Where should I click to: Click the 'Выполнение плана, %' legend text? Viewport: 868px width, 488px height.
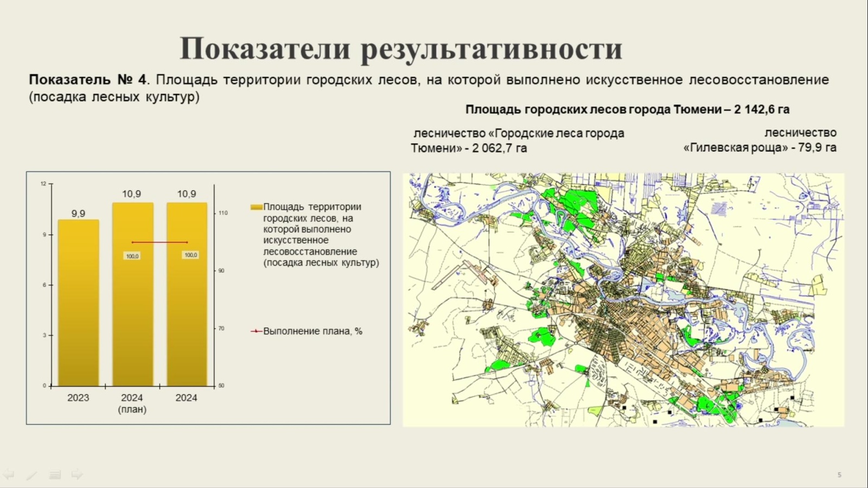312,331
